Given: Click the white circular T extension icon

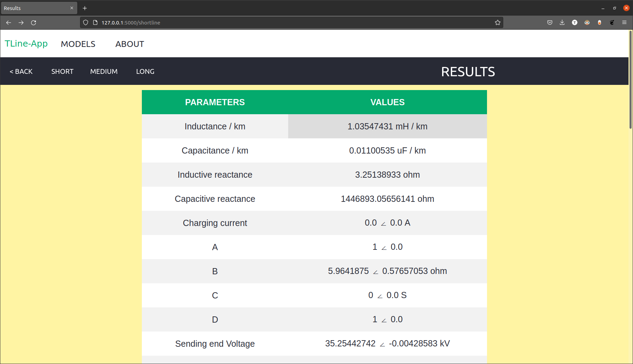Looking at the screenshot, I should pyautogui.click(x=575, y=22).
